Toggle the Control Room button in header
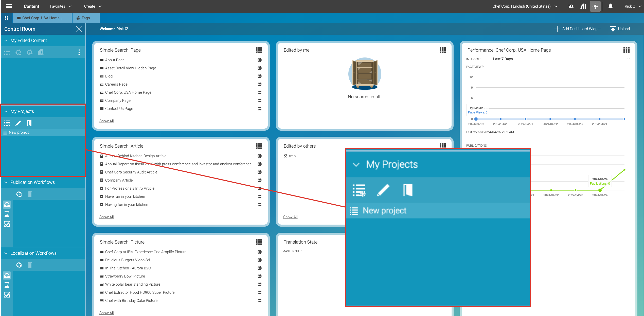The height and width of the screenshot is (316, 644). (x=595, y=6)
